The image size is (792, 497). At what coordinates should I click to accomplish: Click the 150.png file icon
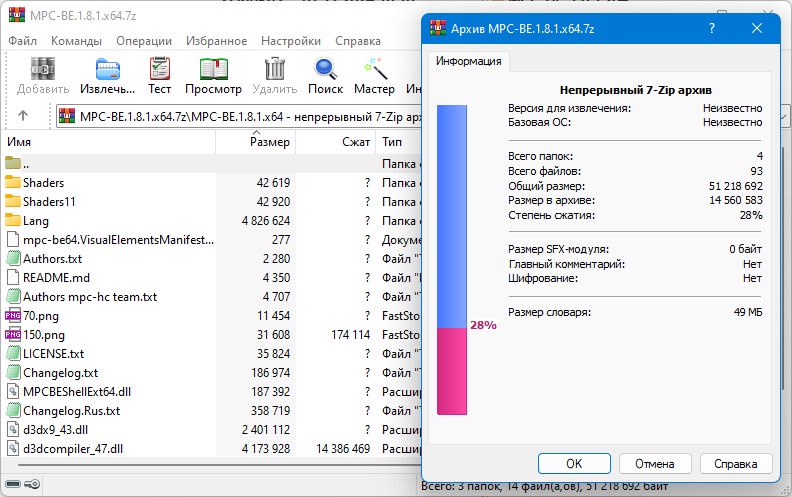pyautogui.click(x=13, y=334)
